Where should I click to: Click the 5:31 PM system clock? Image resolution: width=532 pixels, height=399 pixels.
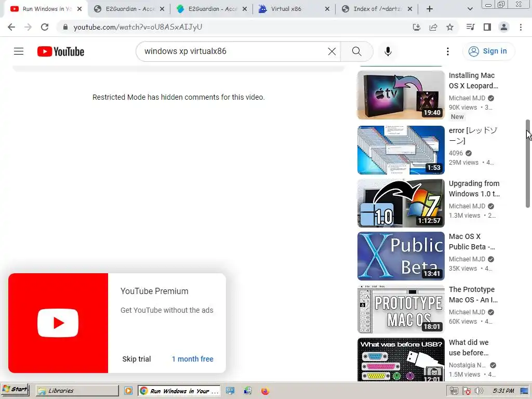pyautogui.click(x=503, y=391)
